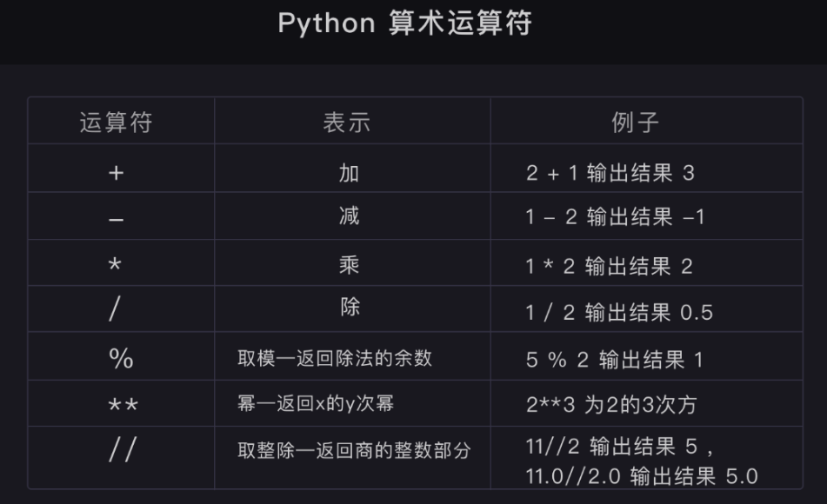Click the 乘 description cell
The width and height of the screenshot is (827, 504).
[x=349, y=266]
